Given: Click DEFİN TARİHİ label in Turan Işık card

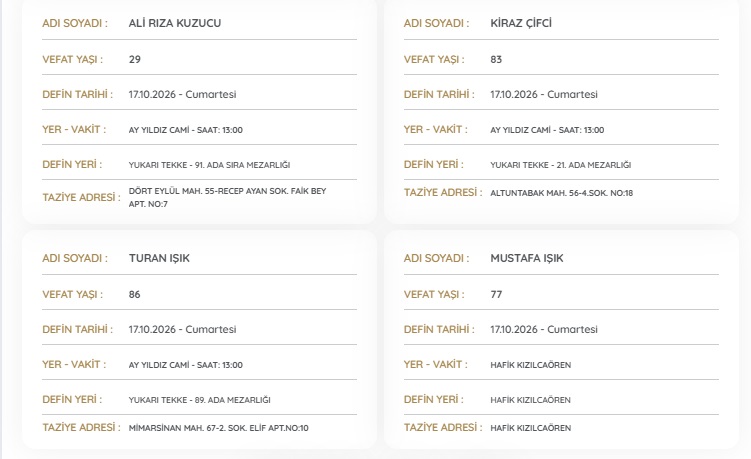Looking at the screenshot, I should [78, 330].
